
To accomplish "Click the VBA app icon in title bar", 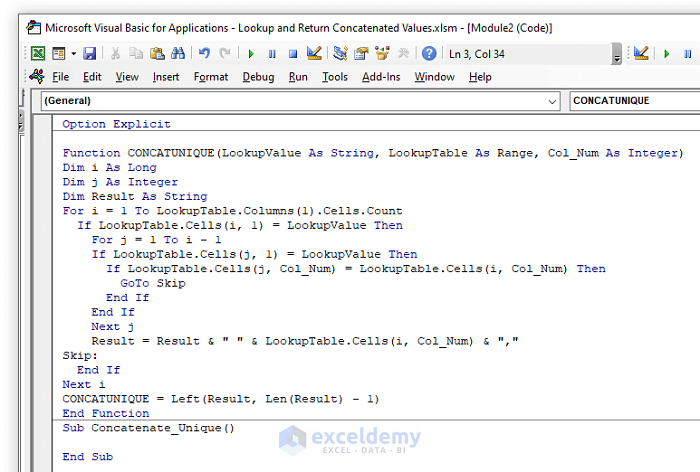I will 33,28.
